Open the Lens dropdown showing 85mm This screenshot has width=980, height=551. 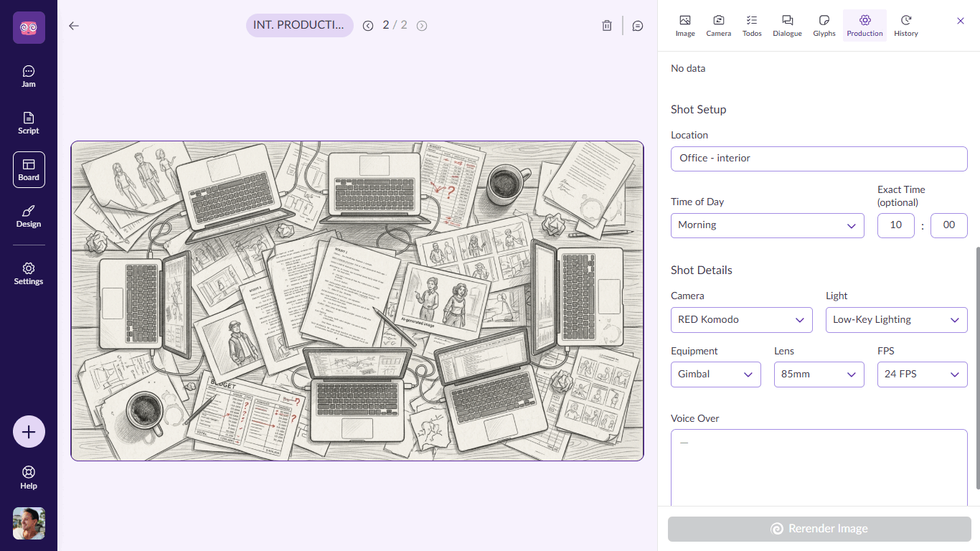pyautogui.click(x=819, y=375)
